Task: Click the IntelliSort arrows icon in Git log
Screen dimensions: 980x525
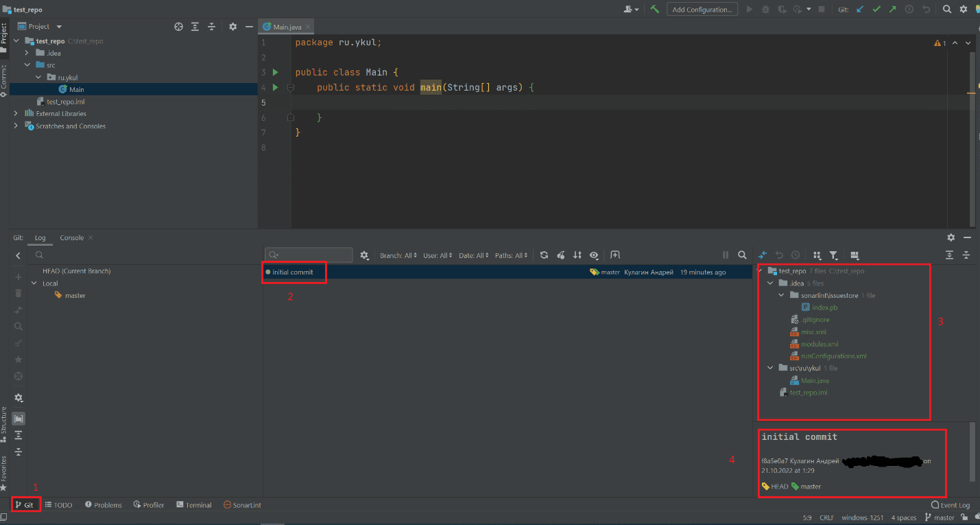Action: (577, 255)
